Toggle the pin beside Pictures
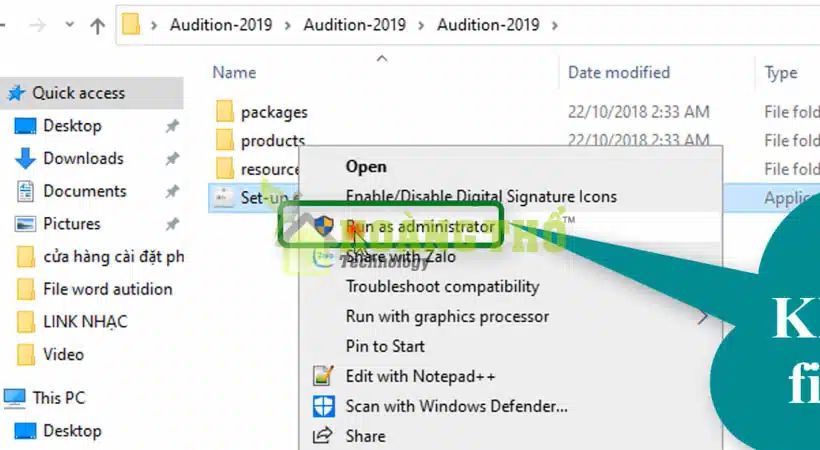 click(172, 224)
